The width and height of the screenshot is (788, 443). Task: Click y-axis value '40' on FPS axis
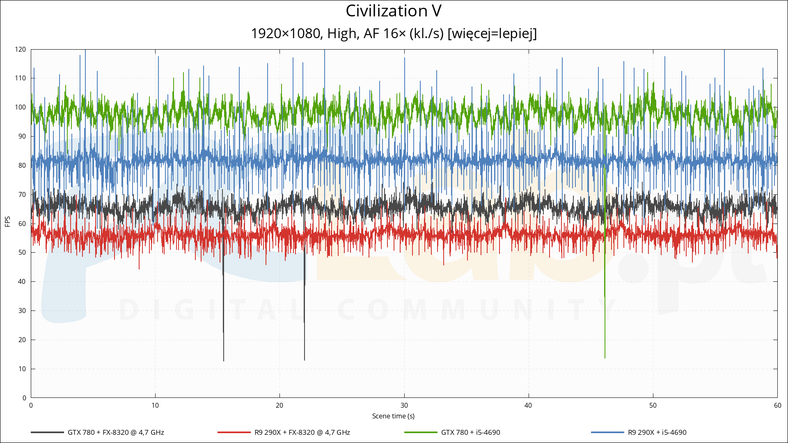pos(22,282)
